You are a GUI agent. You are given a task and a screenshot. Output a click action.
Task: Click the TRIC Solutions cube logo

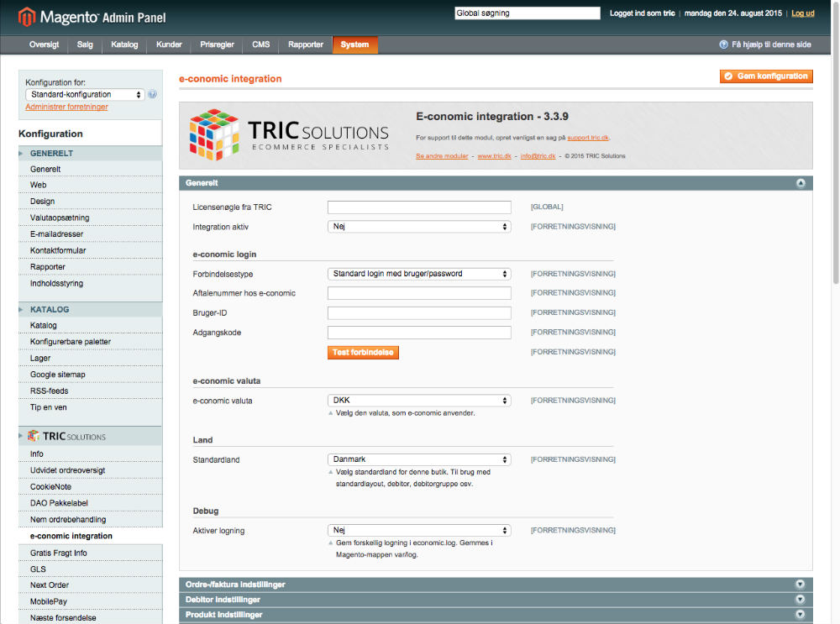(213, 135)
